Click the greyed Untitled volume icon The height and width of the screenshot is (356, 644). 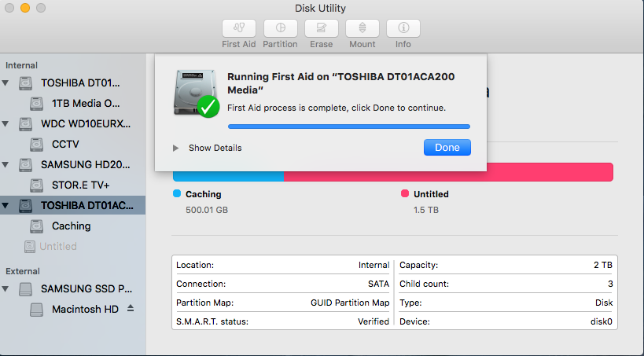click(30, 246)
